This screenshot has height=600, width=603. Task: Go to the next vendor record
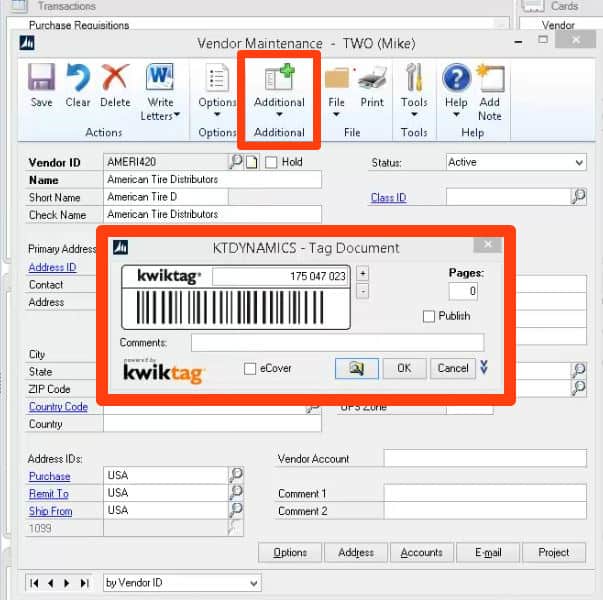click(67, 583)
